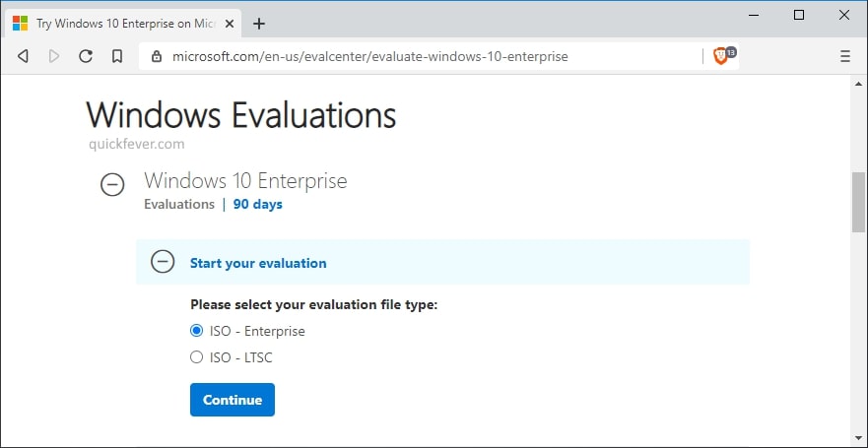The width and height of the screenshot is (868, 448).
Task: Select the ISO - Enterprise radio button
Action: (196, 331)
